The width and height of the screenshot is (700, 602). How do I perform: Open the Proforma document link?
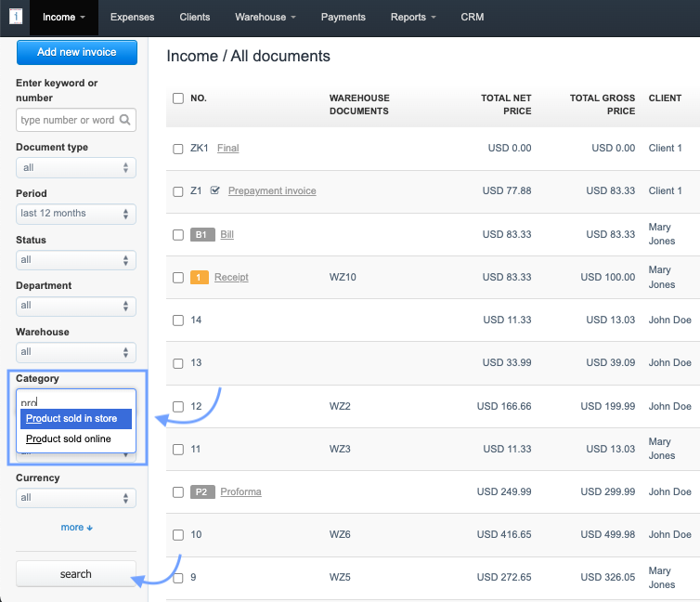[x=240, y=491]
